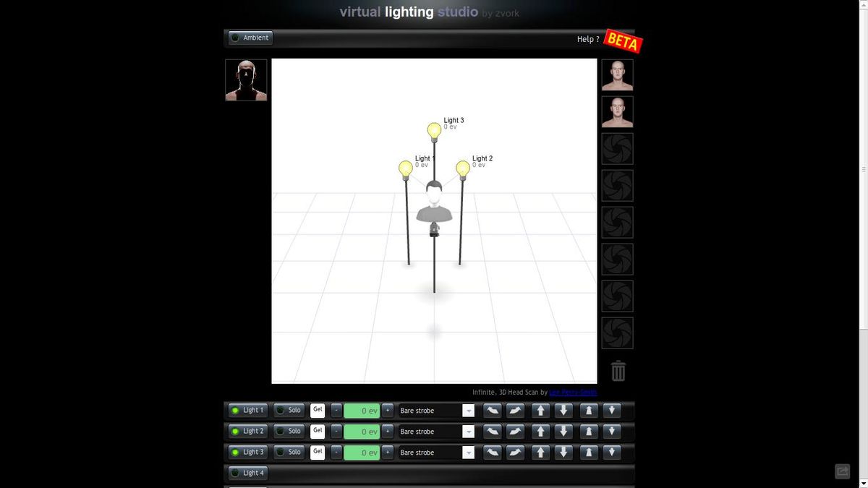868x488 pixels.
Task: Open the Gel color swatch for Light 3
Action: (x=318, y=453)
